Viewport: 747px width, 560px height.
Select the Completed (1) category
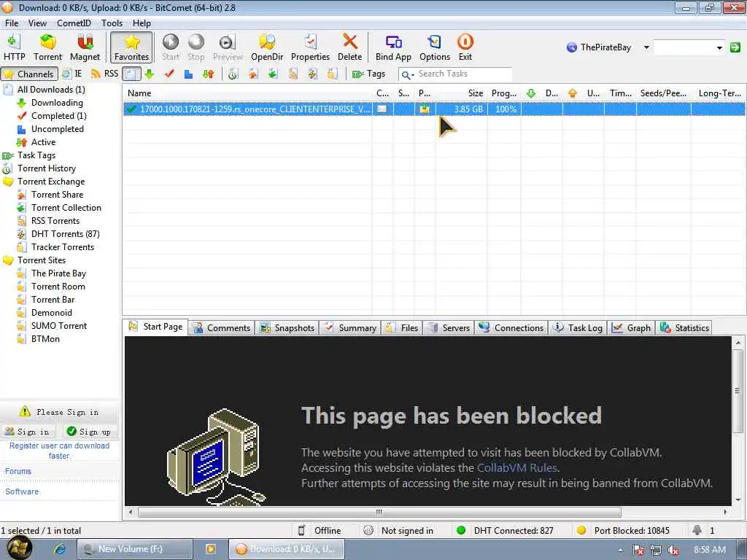click(x=58, y=116)
